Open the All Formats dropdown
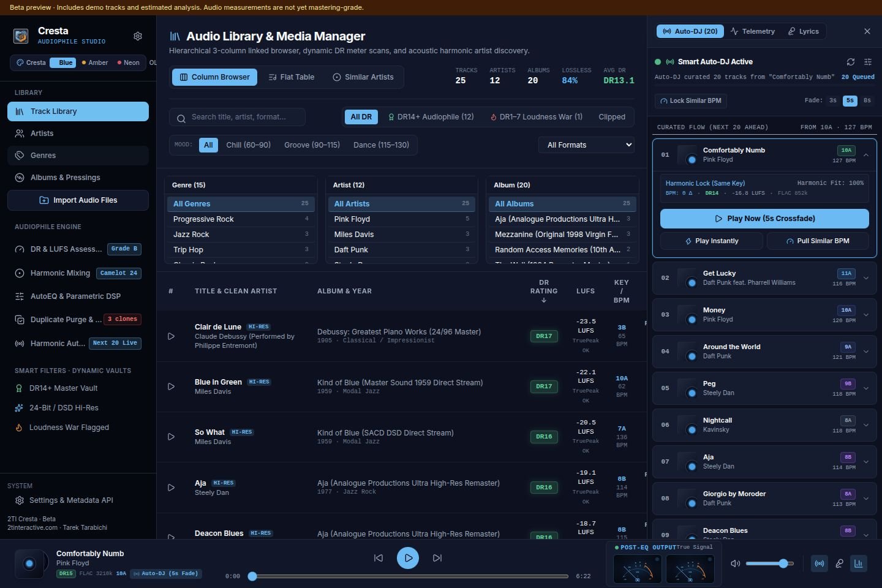Image resolution: width=882 pixels, height=588 pixels. 587,145
